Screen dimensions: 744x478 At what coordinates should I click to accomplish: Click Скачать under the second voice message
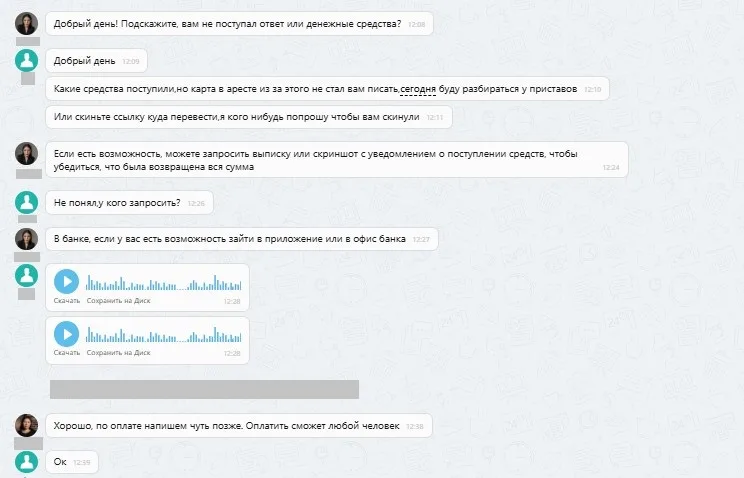coord(67,353)
